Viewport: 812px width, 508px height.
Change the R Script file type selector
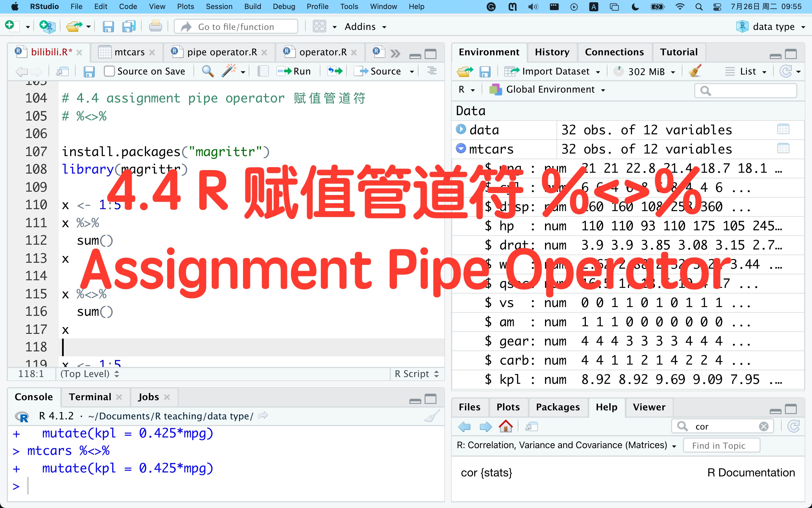pos(416,374)
